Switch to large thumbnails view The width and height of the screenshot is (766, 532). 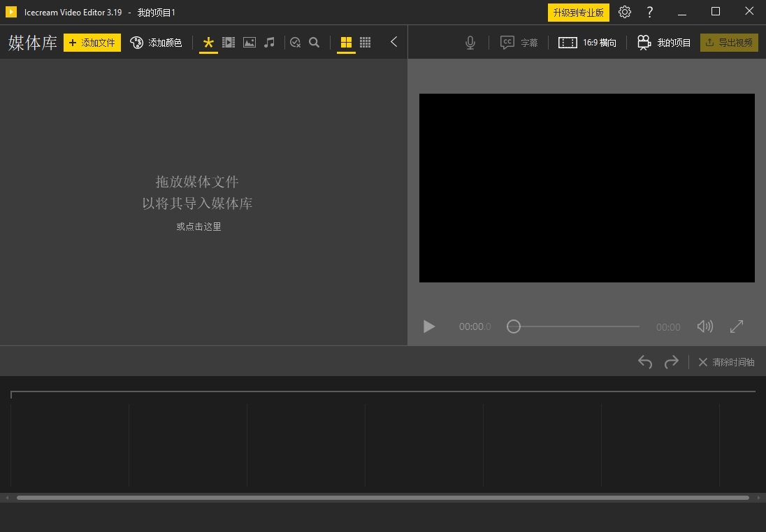pos(346,43)
